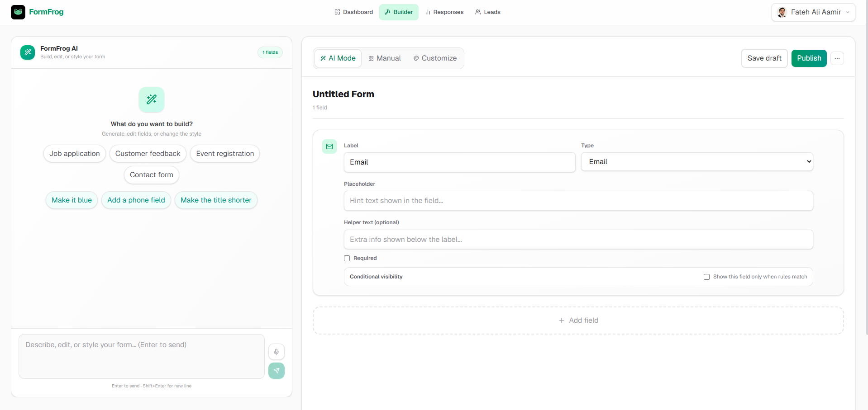
Task: Click the Placeholder hint text input
Action: [578, 201]
